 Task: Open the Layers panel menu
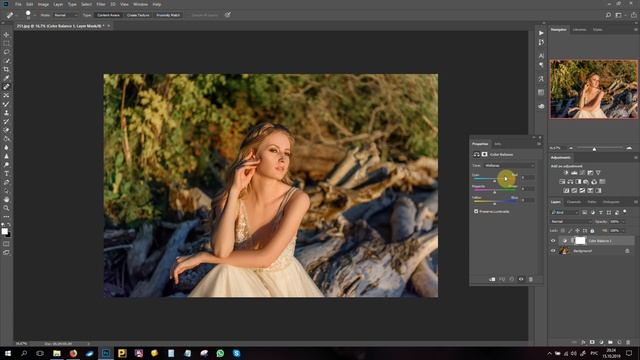coord(636,202)
